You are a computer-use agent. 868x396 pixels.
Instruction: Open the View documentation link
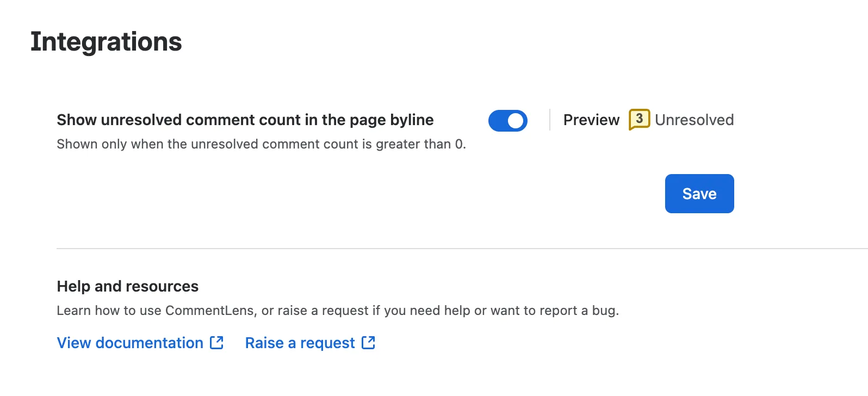click(130, 343)
